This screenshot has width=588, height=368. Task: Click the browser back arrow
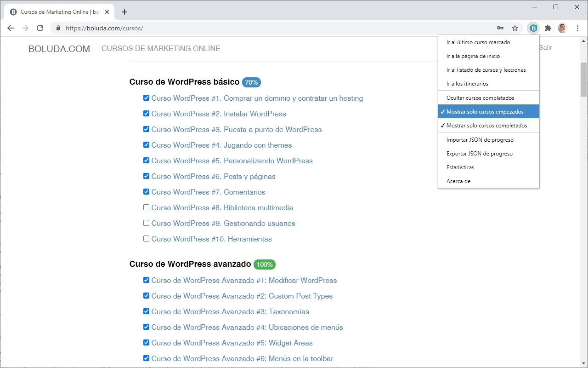click(11, 28)
